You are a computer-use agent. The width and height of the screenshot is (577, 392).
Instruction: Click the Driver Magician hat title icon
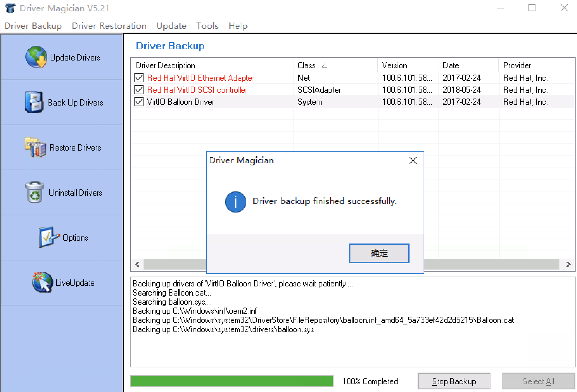pyautogui.click(x=10, y=8)
